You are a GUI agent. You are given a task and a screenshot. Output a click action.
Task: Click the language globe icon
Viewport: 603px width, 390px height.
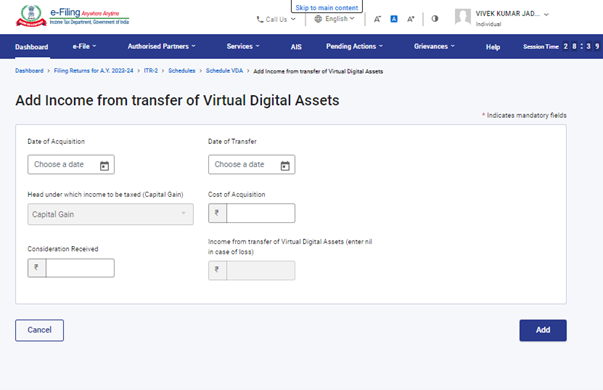(x=318, y=19)
